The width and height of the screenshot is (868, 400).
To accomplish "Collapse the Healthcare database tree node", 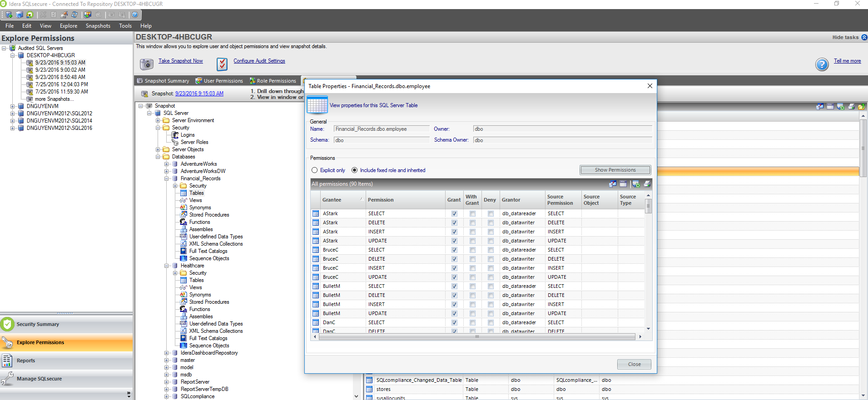I will 167,266.
